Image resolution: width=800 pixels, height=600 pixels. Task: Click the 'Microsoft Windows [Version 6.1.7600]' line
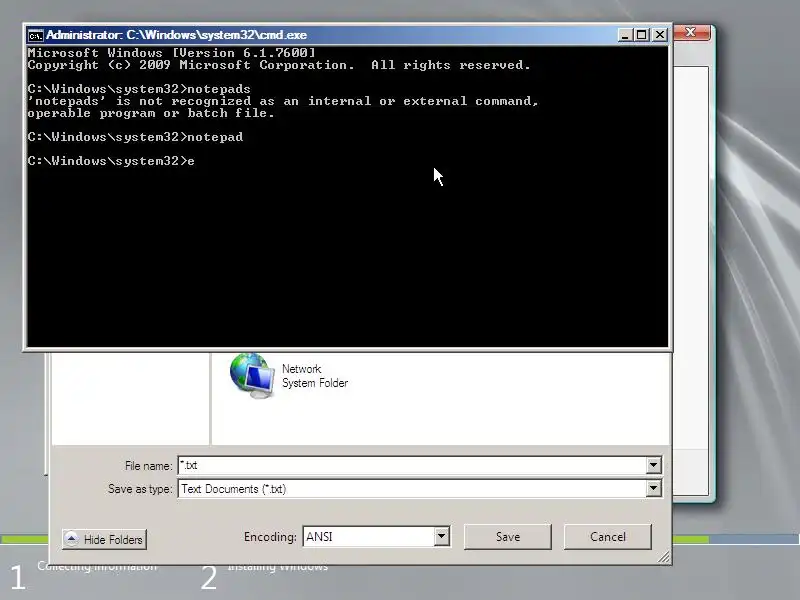171,53
